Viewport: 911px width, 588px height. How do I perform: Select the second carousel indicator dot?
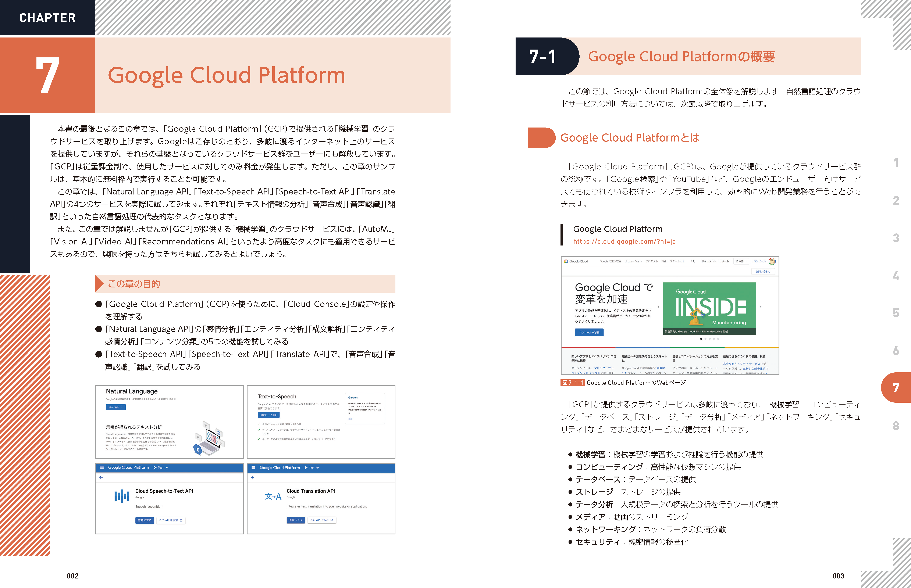[x=705, y=339]
